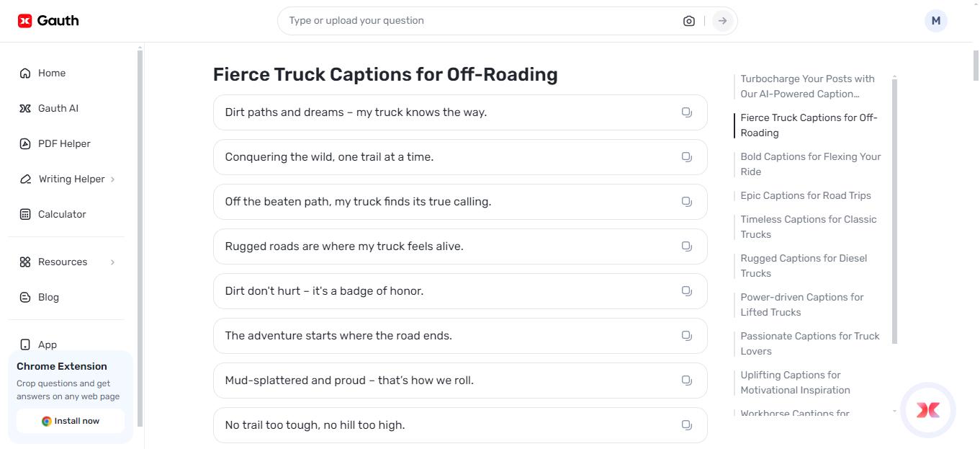The height and width of the screenshot is (449, 980).
Task: Open 'Epic Captions for Road Trips' link
Action: 806,195
